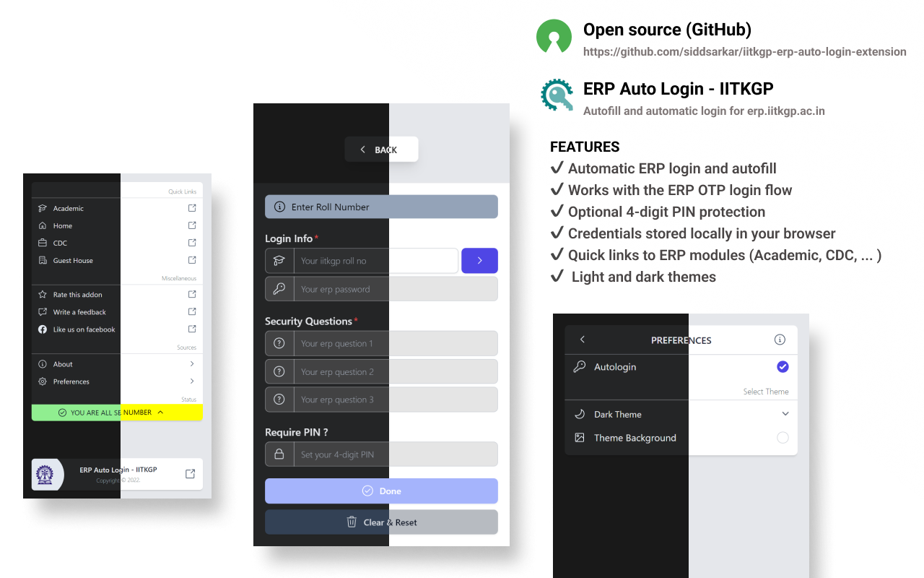The height and width of the screenshot is (578, 924).
Task: Click the Clear & Reset button
Action: coord(381,522)
